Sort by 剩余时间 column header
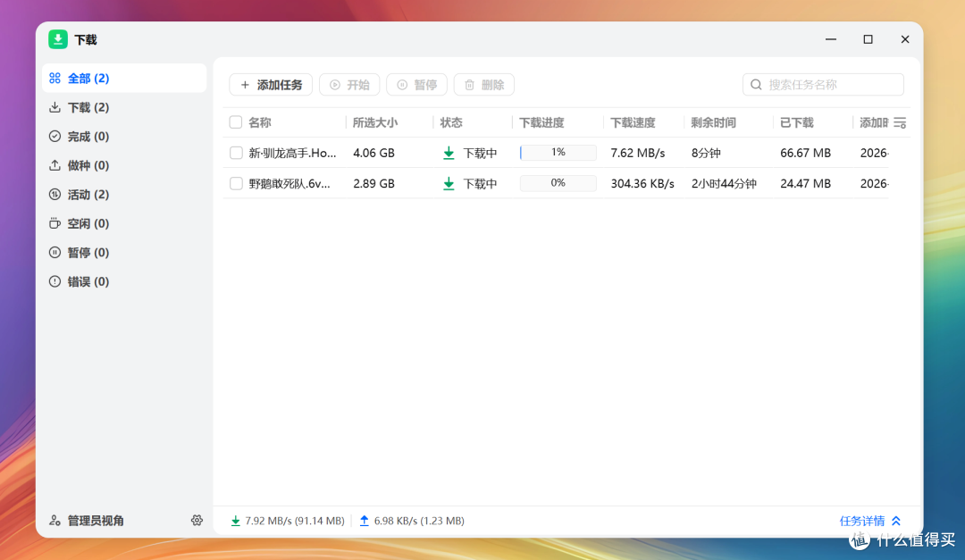 coord(713,122)
